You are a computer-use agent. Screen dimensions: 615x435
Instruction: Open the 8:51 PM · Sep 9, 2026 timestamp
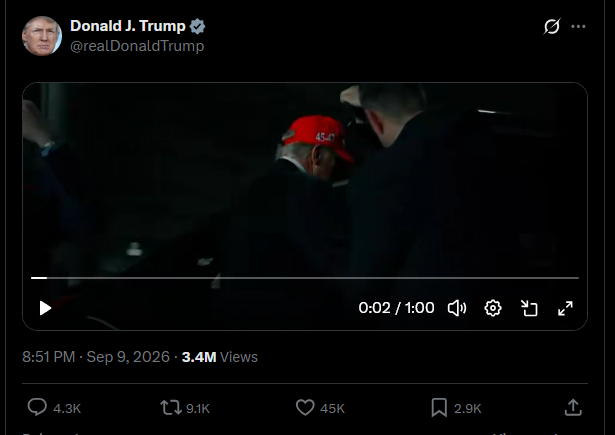[96, 357]
